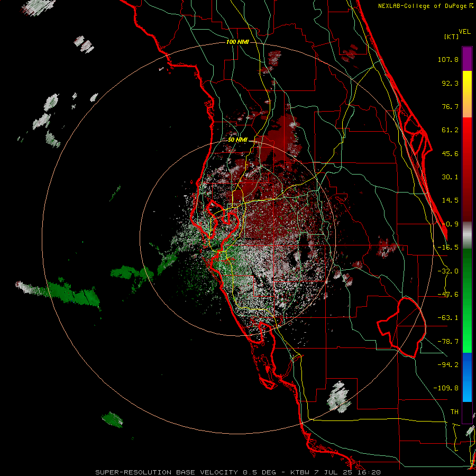Select the gray near-zero colorbar segment
476x476 pixels.
click(x=467, y=235)
